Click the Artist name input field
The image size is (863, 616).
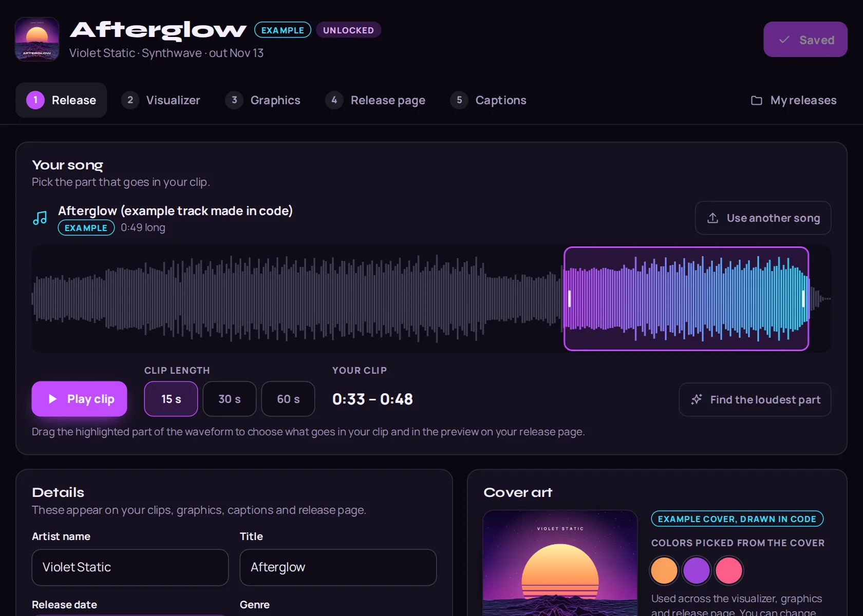click(x=130, y=567)
